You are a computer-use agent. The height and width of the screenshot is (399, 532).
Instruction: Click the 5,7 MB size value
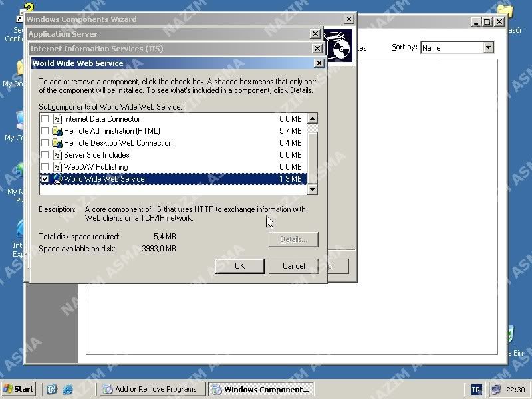coord(291,131)
